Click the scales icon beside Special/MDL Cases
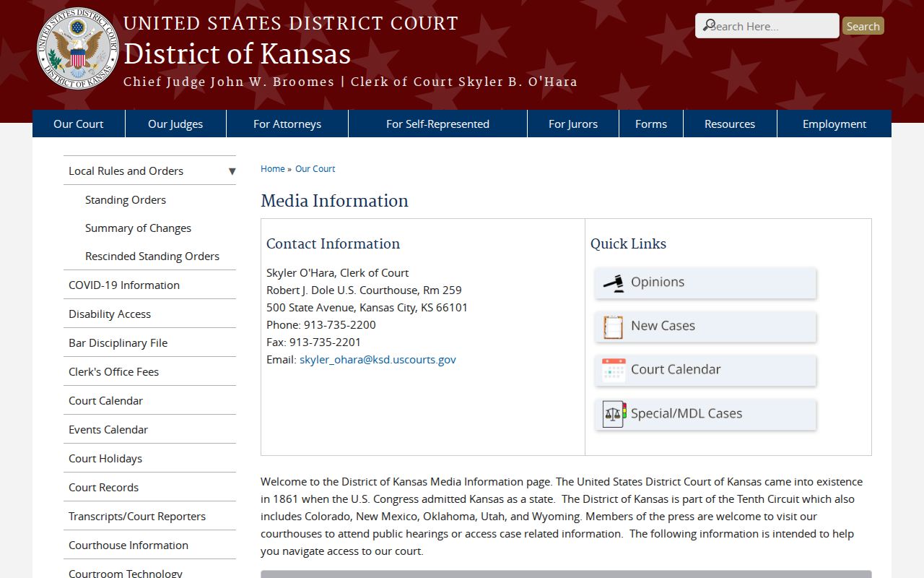The height and width of the screenshot is (578, 924). 614,414
